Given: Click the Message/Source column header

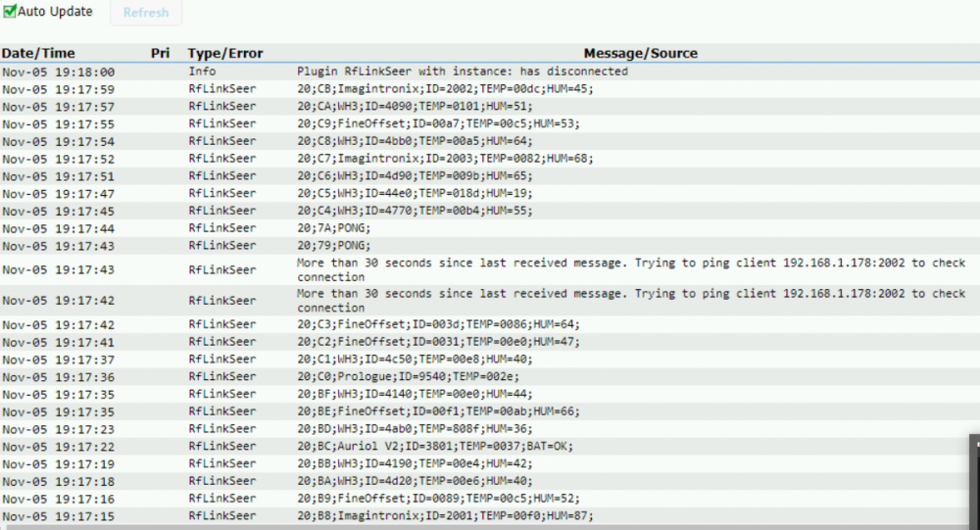Looking at the screenshot, I should (640, 53).
